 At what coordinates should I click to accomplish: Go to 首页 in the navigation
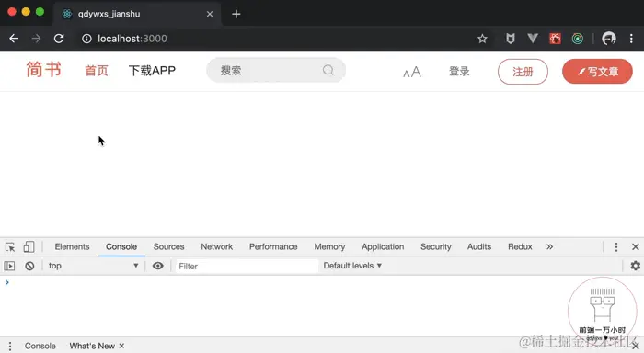(x=97, y=71)
